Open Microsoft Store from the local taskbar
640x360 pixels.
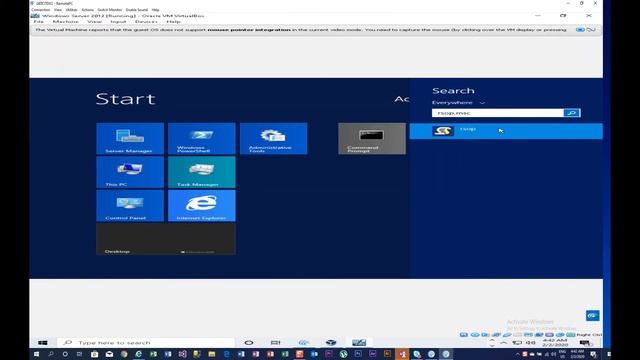pyautogui.click(x=94, y=354)
